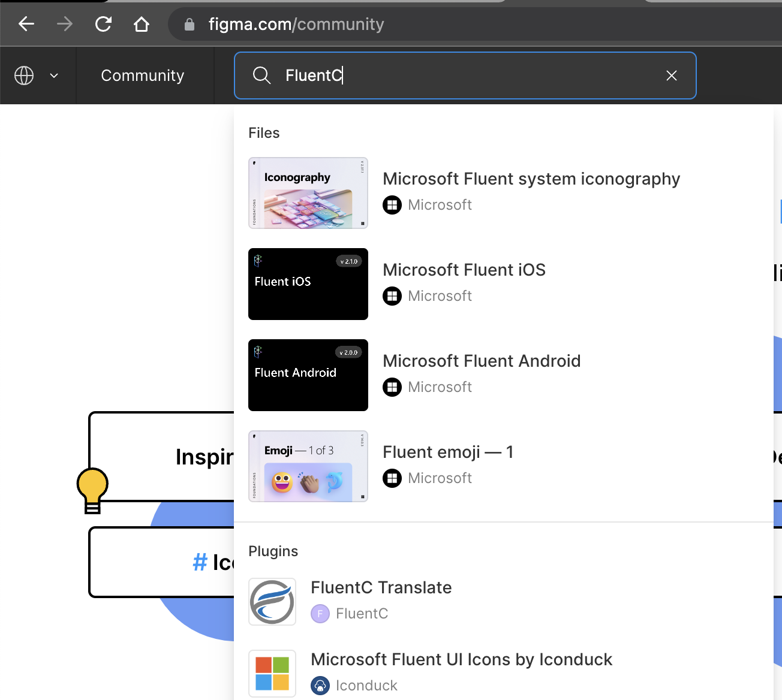
Task: Click inside the FluentC search field
Action: point(465,76)
